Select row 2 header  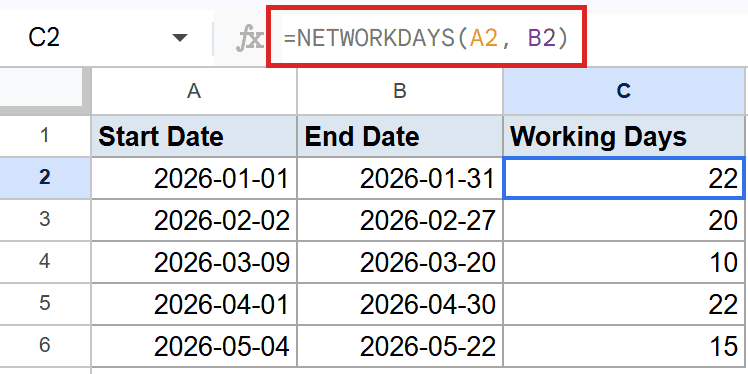point(45,178)
